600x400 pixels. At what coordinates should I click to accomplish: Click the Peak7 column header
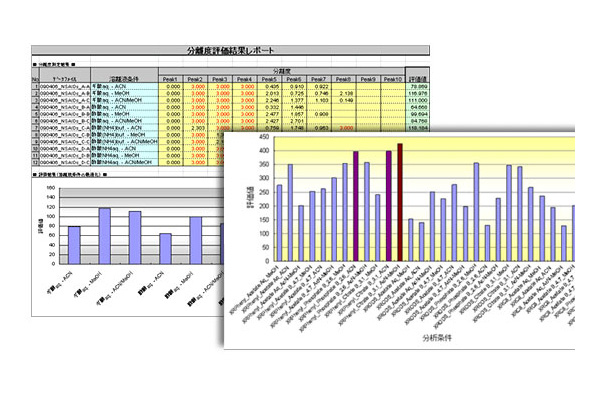click(x=319, y=79)
